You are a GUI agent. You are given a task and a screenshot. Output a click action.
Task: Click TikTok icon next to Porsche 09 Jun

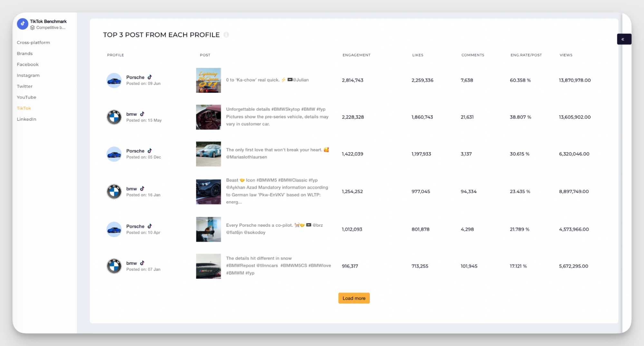click(150, 77)
